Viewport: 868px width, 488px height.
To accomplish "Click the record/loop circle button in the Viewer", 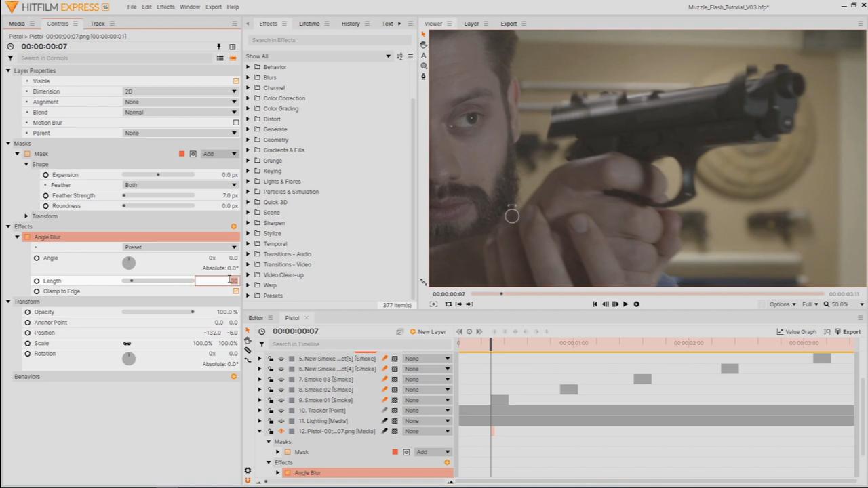I will coord(636,304).
